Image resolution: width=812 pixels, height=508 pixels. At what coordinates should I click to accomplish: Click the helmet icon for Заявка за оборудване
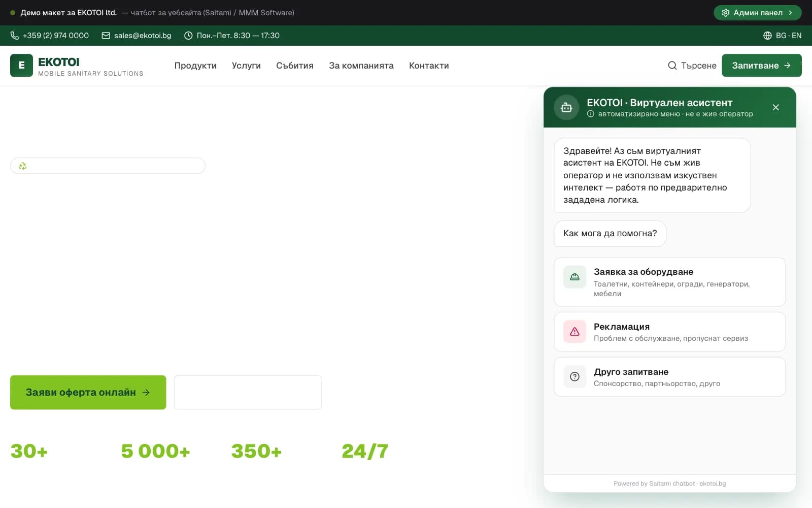click(x=574, y=277)
